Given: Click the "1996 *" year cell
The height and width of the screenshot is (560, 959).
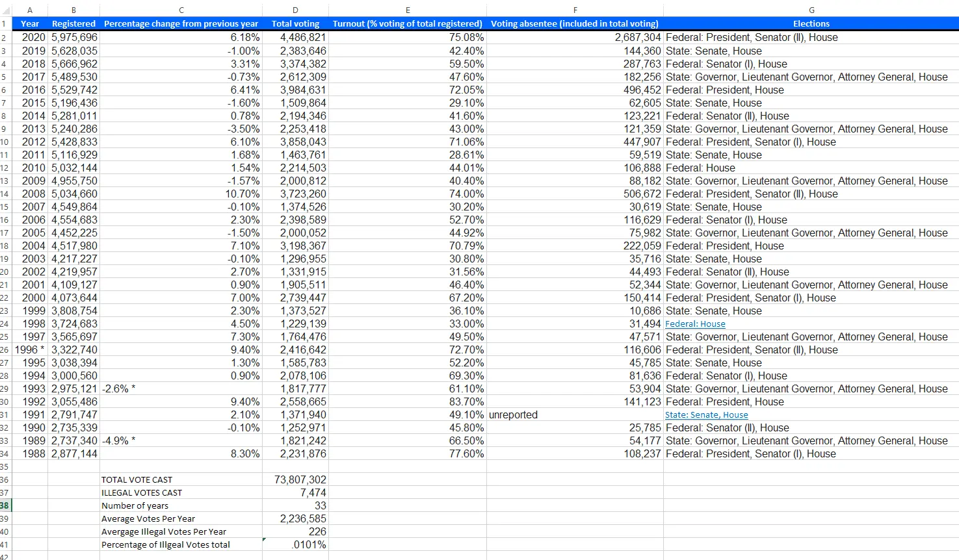Looking at the screenshot, I should pos(30,350).
